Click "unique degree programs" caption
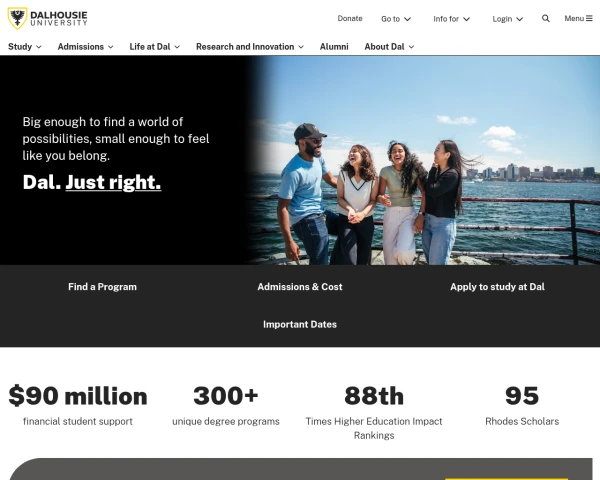600x480 pixels. click(x=226, y=421)
